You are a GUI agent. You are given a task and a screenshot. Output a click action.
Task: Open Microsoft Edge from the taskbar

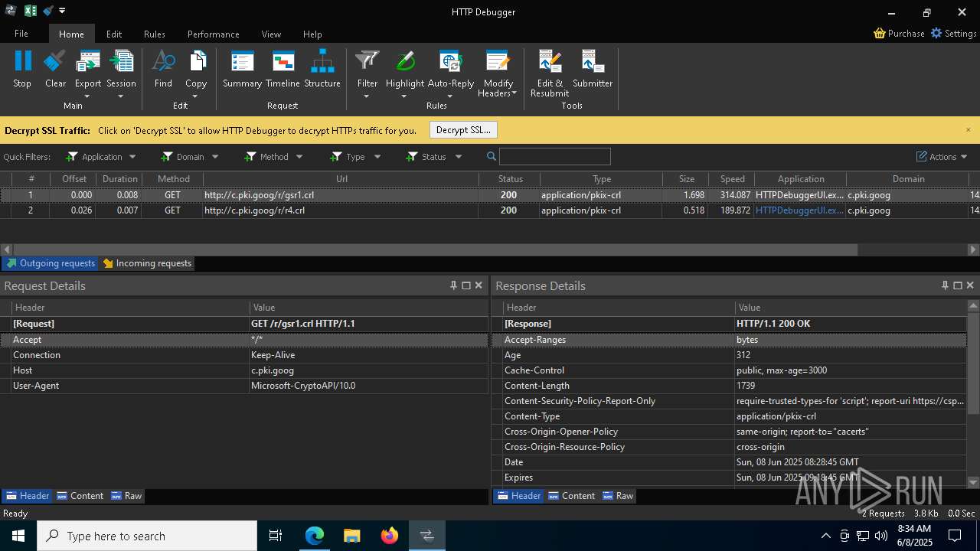pyautogui.click(x=315, y=536)
